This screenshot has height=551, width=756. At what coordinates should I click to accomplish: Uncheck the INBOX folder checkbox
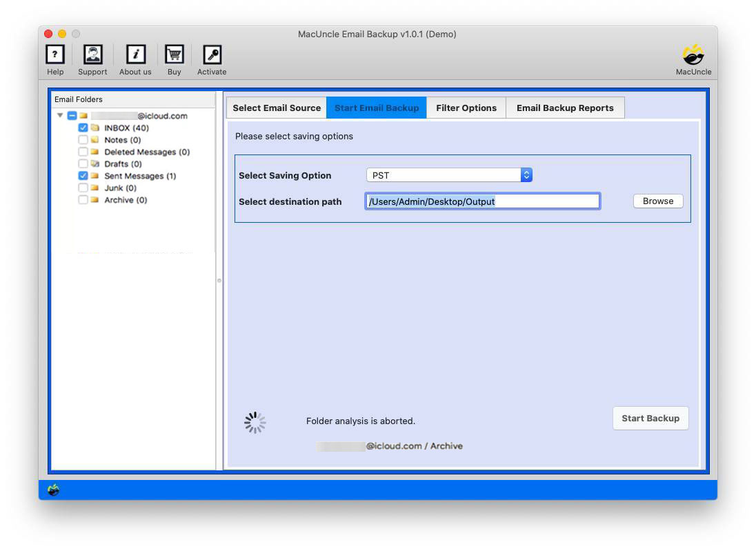coord(83,128)
